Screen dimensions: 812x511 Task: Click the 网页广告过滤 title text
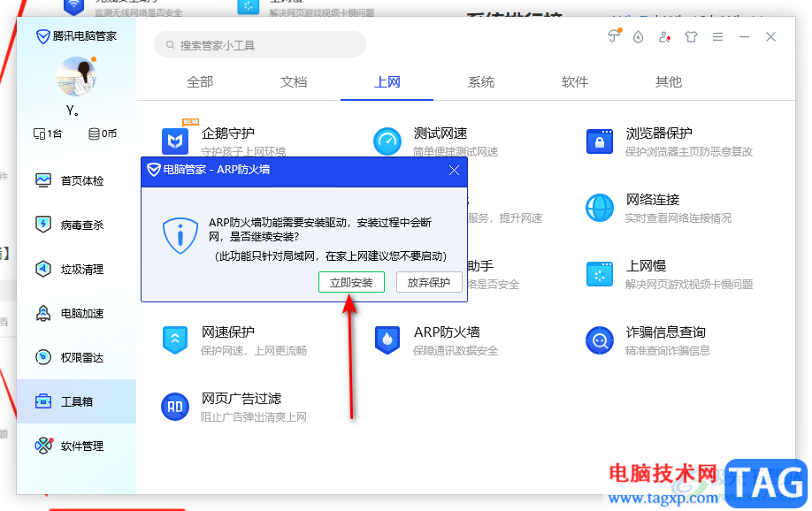click(241, 398)
